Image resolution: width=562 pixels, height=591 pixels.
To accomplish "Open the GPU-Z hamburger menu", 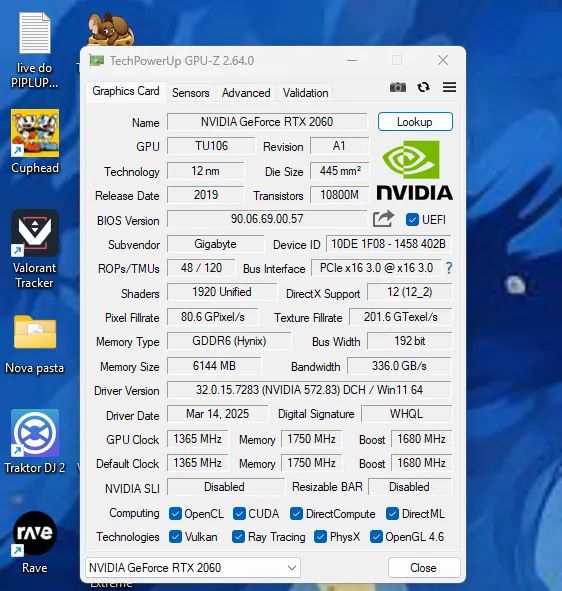I will pos(449,87).
